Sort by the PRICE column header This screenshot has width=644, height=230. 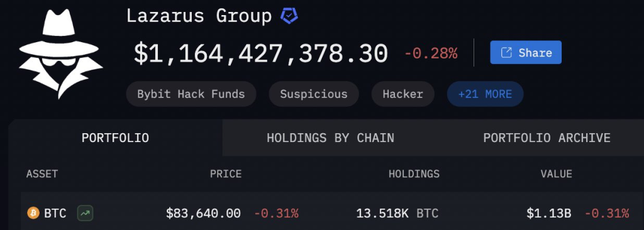click(x=226, y=173)
